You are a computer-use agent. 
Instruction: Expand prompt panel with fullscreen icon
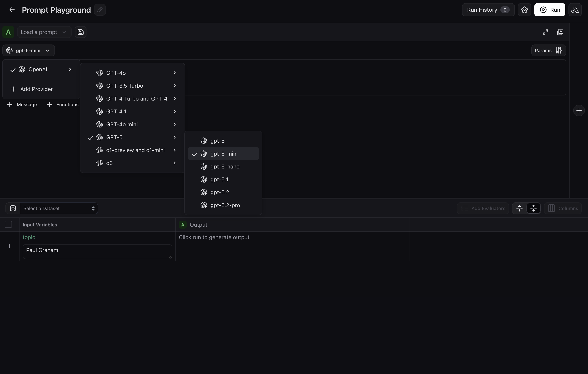click(545, 32)
